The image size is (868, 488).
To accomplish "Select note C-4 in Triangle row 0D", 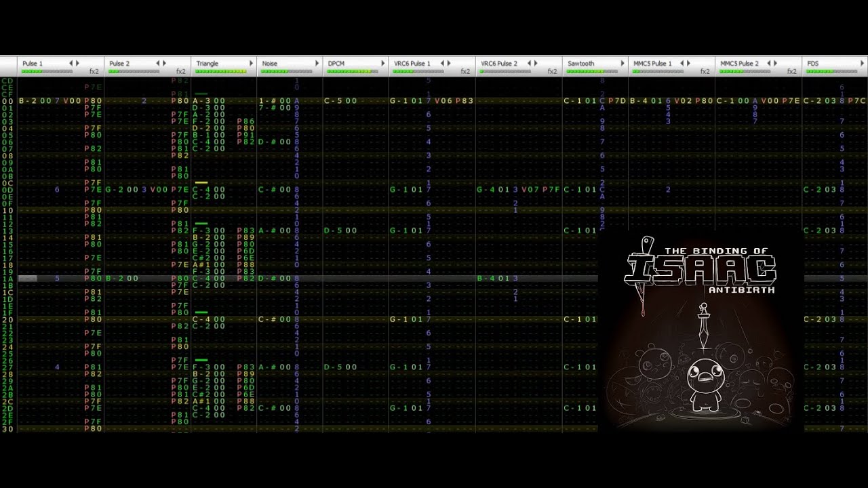I will tap(200, 190).
